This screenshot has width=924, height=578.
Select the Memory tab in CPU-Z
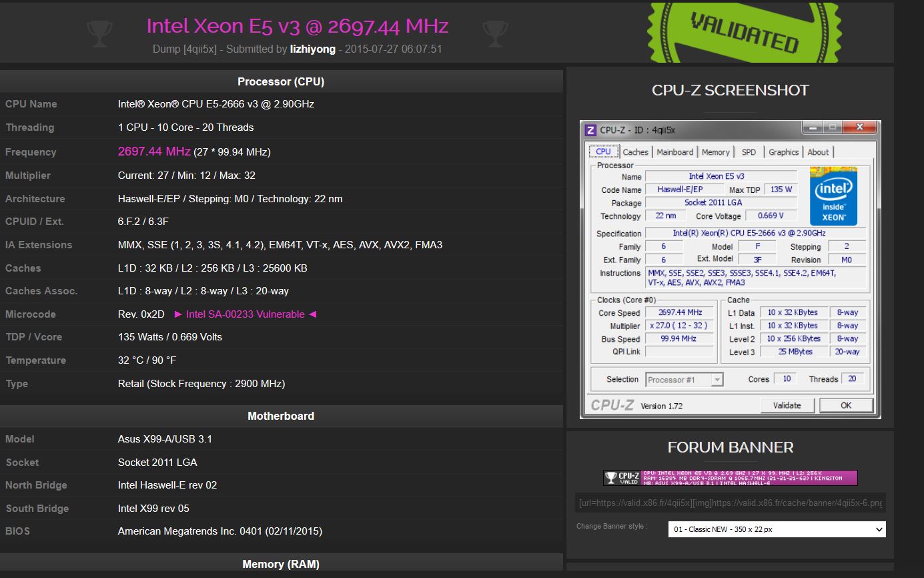click(x=715, y=152)
